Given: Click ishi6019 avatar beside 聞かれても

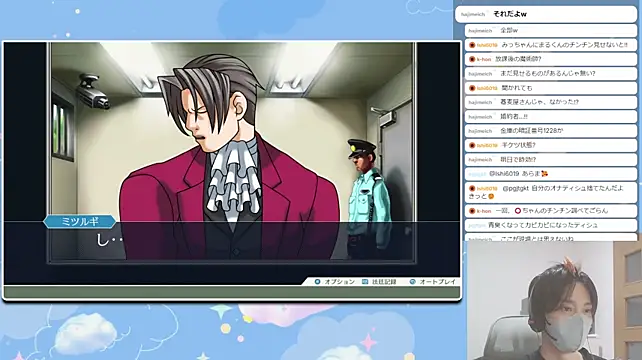Looking at the screenshot, I should tap(472, 88).
